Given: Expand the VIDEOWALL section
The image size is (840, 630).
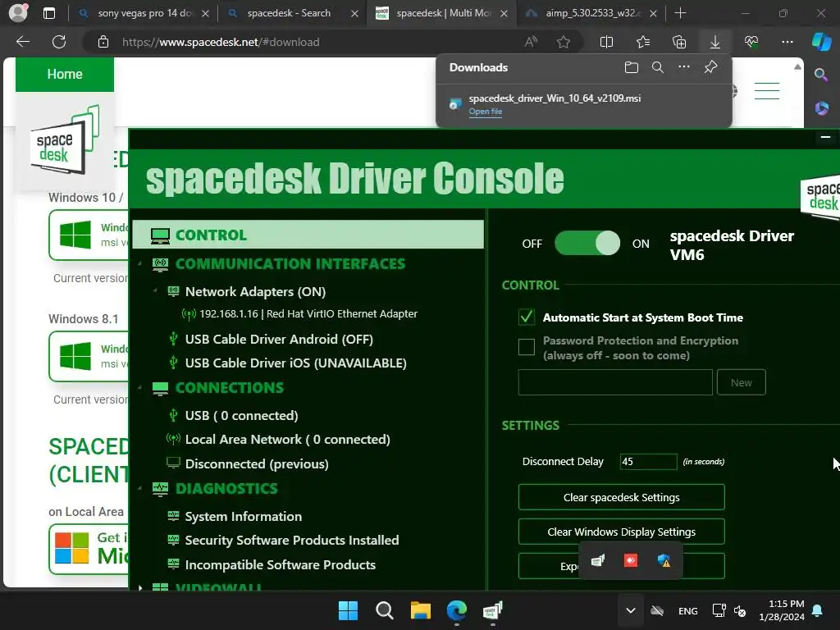Looking at the screenshot, I should click(140, 587).
